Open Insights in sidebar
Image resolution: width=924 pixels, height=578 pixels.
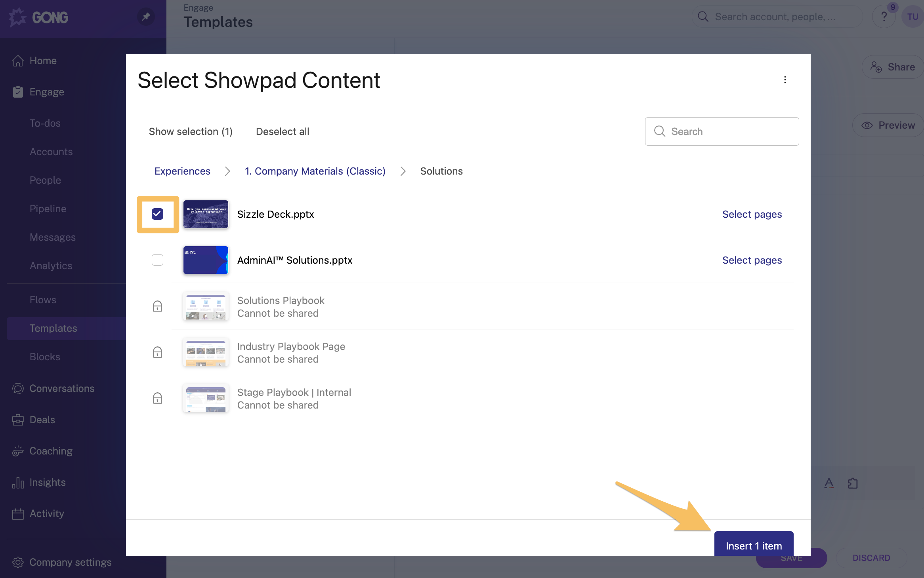click(48, 482)
